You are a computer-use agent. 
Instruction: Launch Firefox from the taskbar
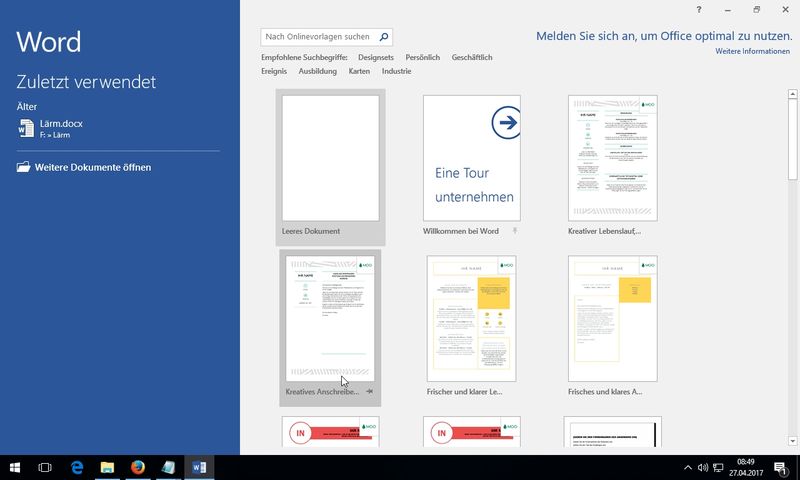(x=138, y=467)
